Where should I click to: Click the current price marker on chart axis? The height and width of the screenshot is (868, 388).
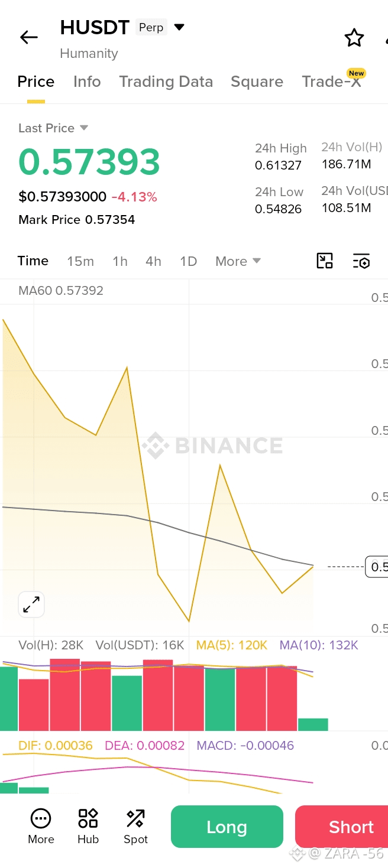[377, 567]
